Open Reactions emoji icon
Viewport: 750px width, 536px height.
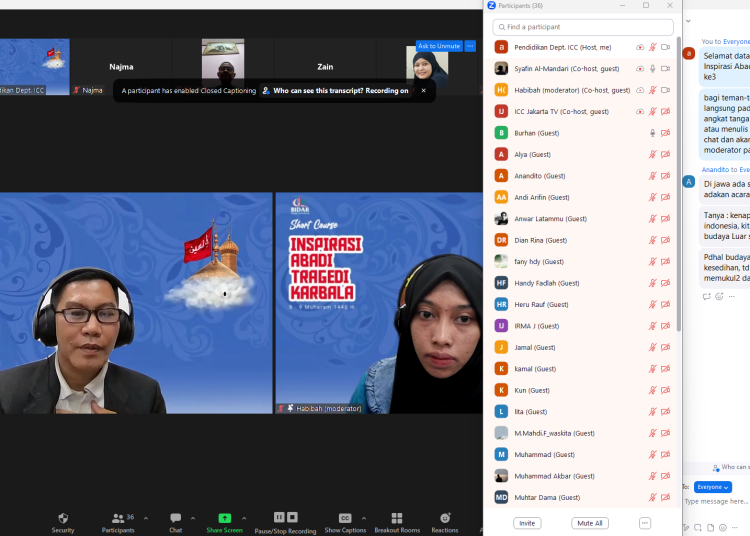(445, 518)
